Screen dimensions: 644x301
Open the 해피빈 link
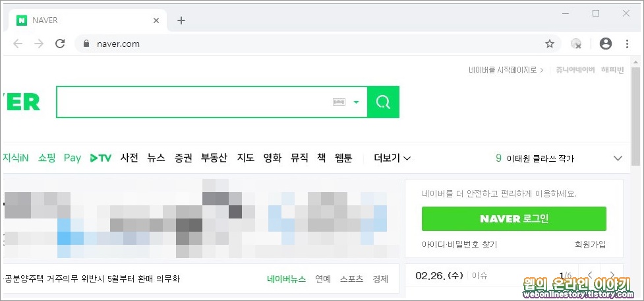coord(612,70)
